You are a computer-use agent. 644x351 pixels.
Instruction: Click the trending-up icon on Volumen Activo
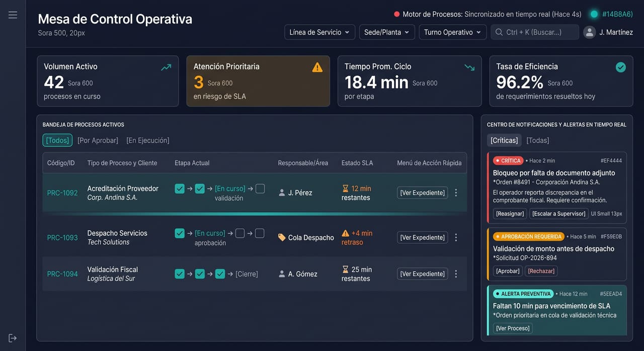166,67
